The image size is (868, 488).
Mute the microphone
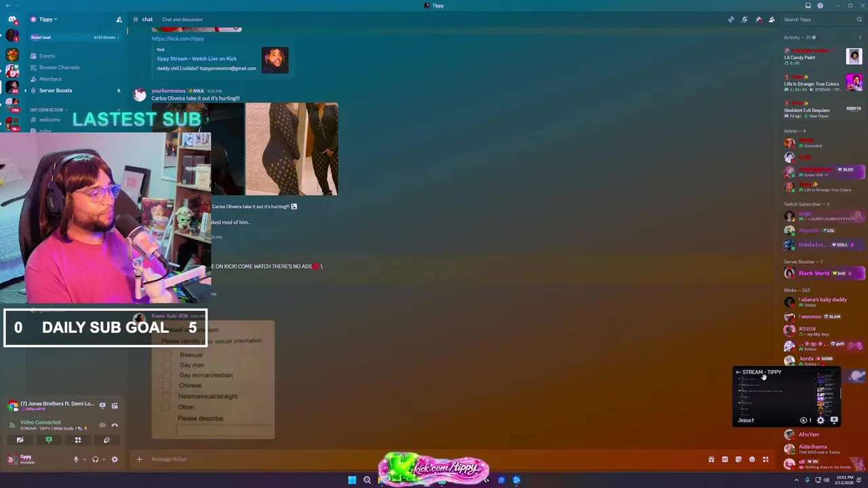tap(76, 460)
